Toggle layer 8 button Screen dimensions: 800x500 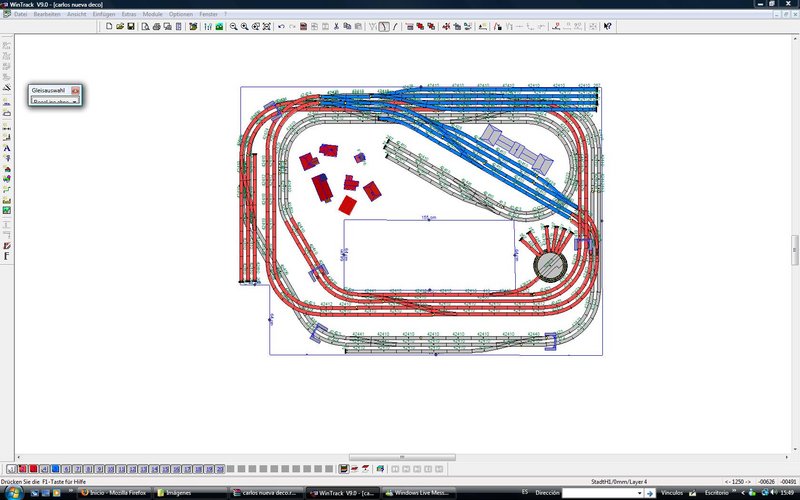pyautogui.click(x=88, y=469)
